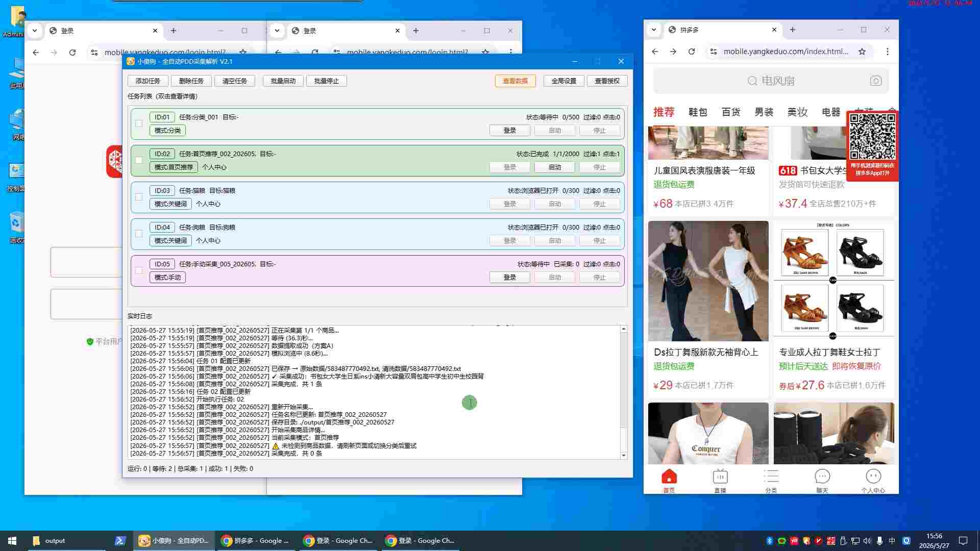Switch to 美妆 category tab

pos(797,112)
